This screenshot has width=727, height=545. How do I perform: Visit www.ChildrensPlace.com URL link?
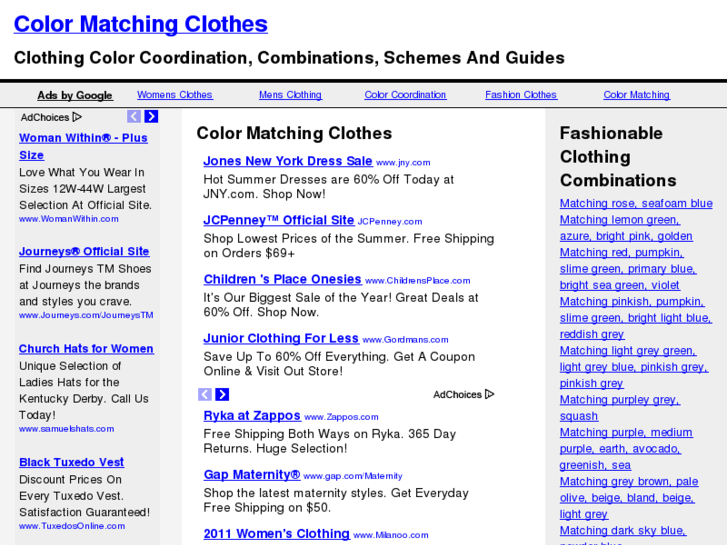click(x=418, y=281)
